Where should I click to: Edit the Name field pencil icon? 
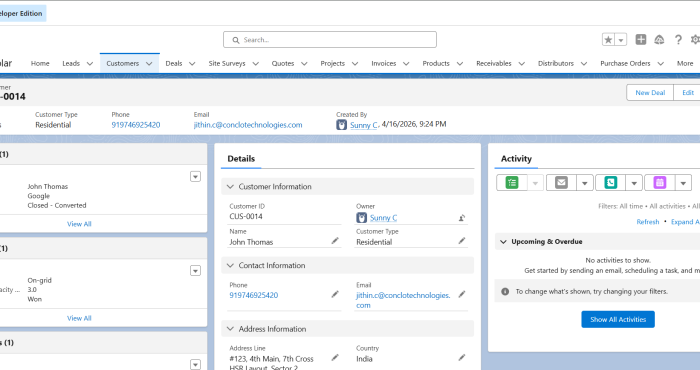point(335,241)
